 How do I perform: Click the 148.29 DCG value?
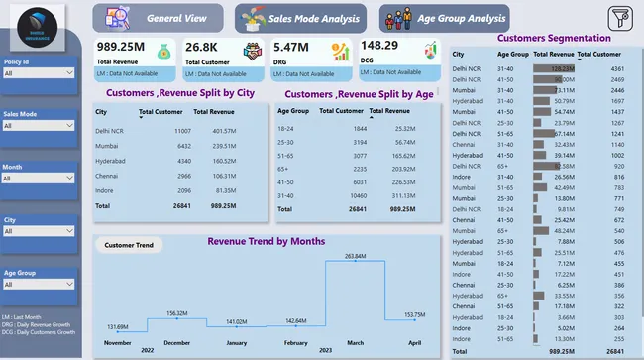[x=379, y=46]
